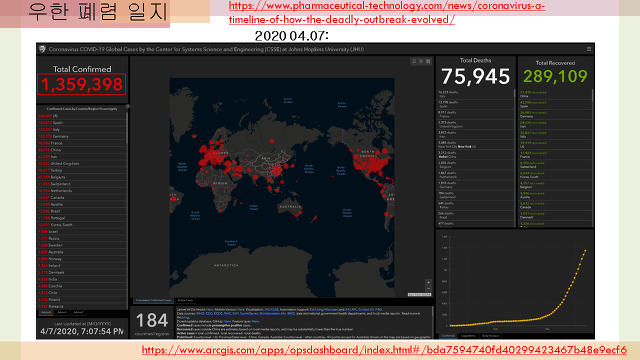Select the Poland row in confirmed cases list
The width and height of the screenshot is (640, 360).
point(82,300)
